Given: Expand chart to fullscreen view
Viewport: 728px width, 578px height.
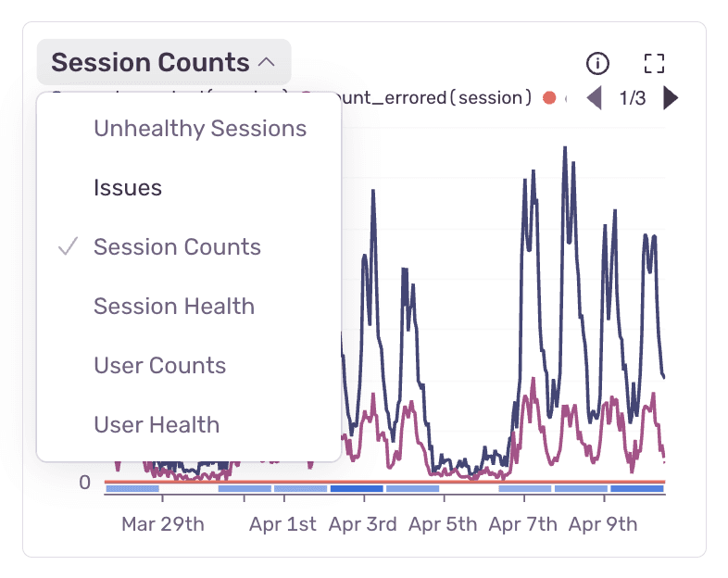Looking at the screenshot, I should point(655,63).
